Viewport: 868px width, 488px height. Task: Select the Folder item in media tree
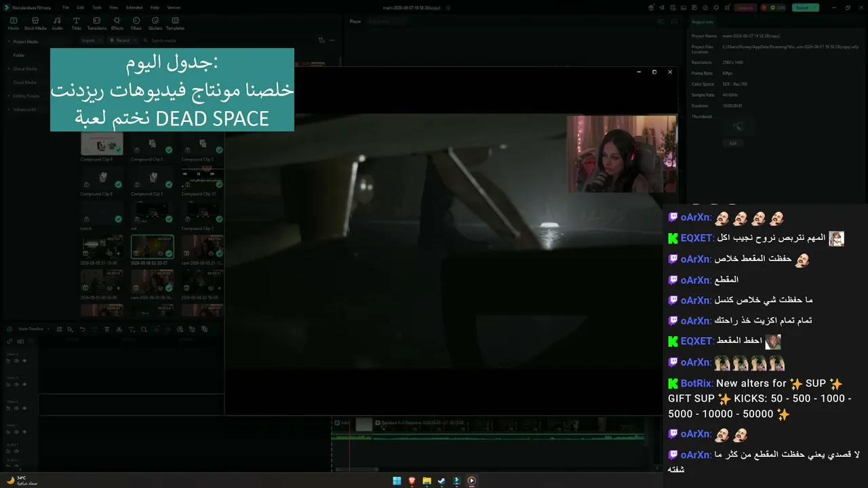pyautogui.click(x=19, y=55)
